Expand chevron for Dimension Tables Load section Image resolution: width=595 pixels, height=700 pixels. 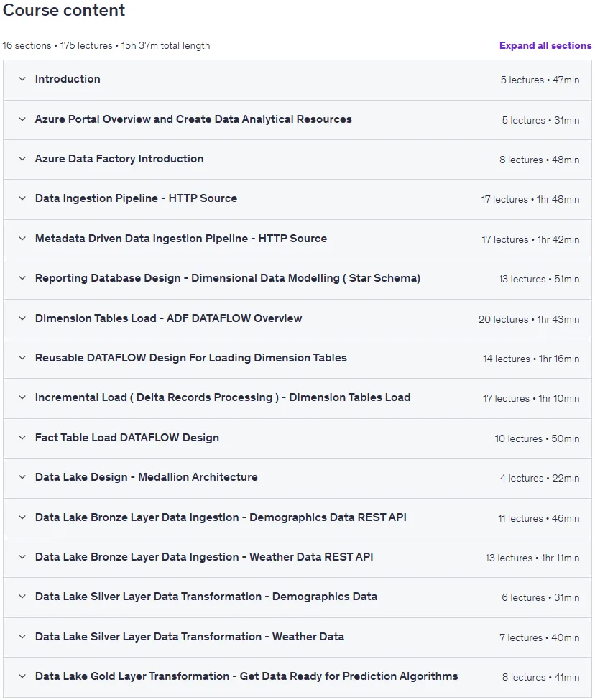pos(22,318)
